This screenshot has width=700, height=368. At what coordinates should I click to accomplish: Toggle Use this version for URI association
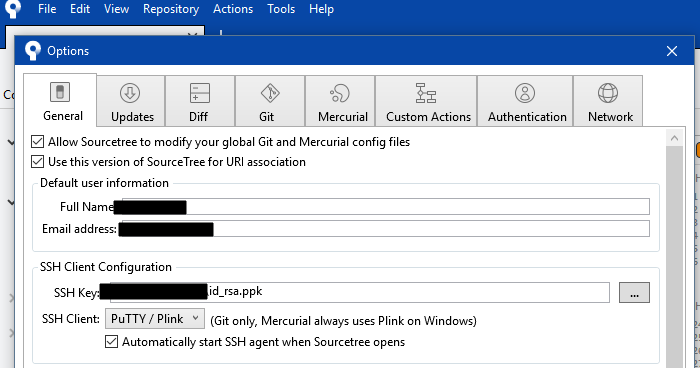point(38,161)
